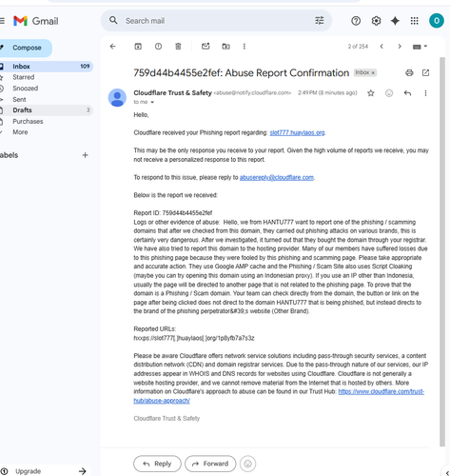Star the Cloudflare message
450x476 pixels.
[x=371, y=93]
